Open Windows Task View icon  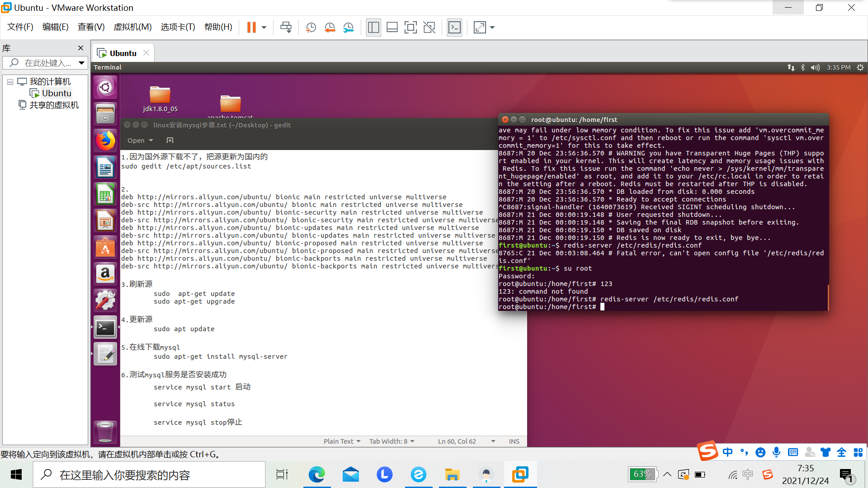tap(282, 474)
